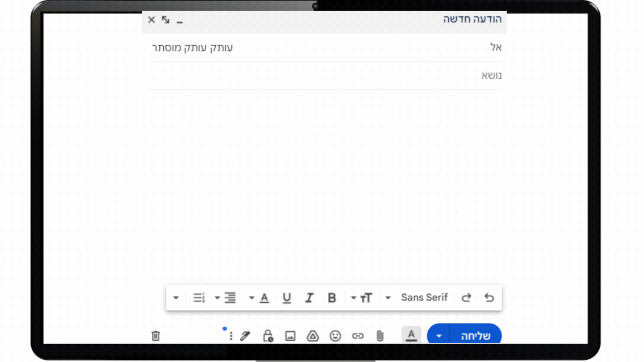Insert files using Google Drive

[312, 335]
